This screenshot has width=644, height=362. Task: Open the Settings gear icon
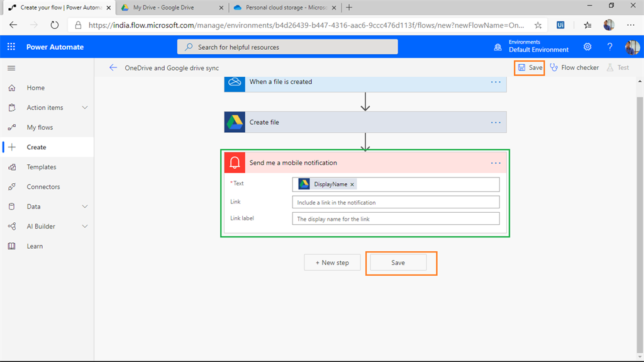coord(587,47)
